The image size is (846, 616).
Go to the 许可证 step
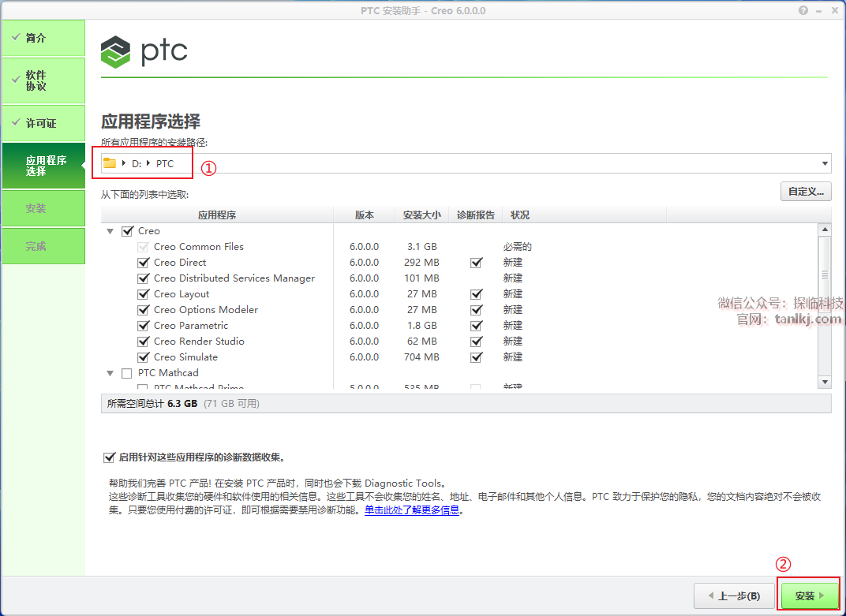tap(43, 123)
